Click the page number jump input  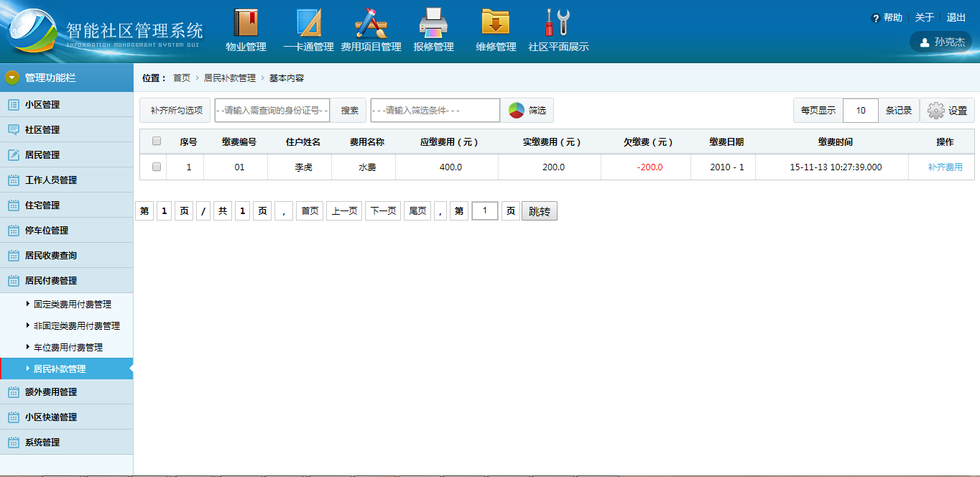pyautogui.click(x=485, y=211)
